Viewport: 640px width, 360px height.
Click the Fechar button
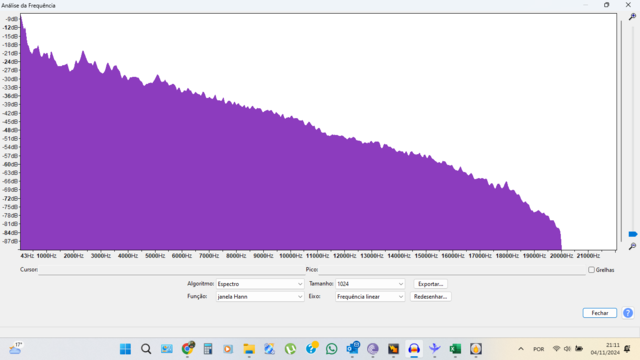click(600, 313)
